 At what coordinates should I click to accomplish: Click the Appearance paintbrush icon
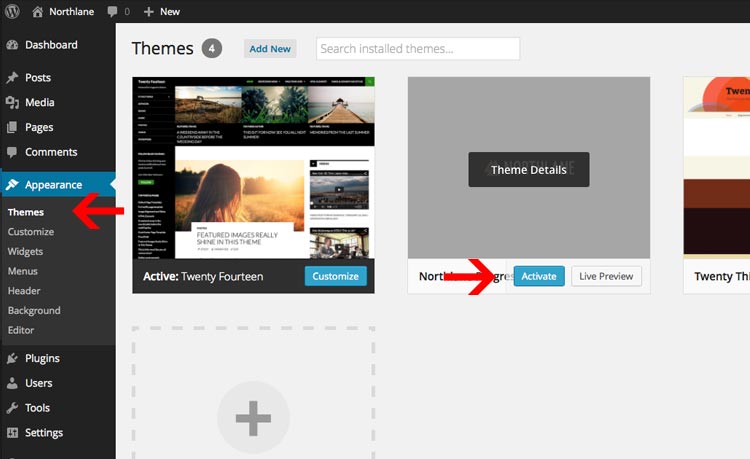click(x=12, y=185)
